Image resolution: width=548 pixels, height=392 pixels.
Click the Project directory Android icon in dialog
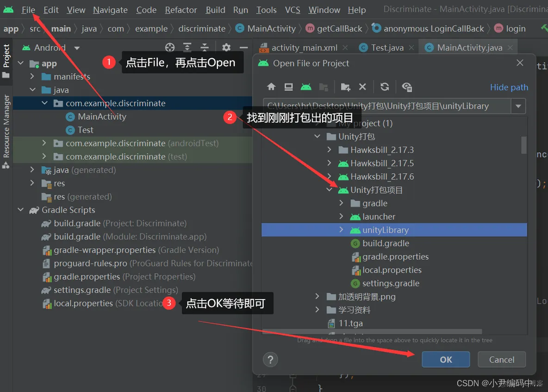pos(306,87)
